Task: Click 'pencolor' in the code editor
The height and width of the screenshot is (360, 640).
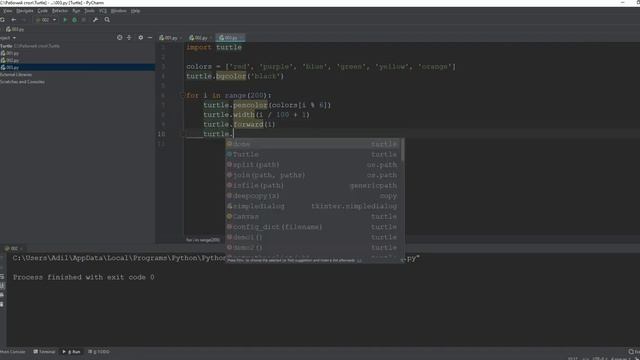Action: point(250,105)
